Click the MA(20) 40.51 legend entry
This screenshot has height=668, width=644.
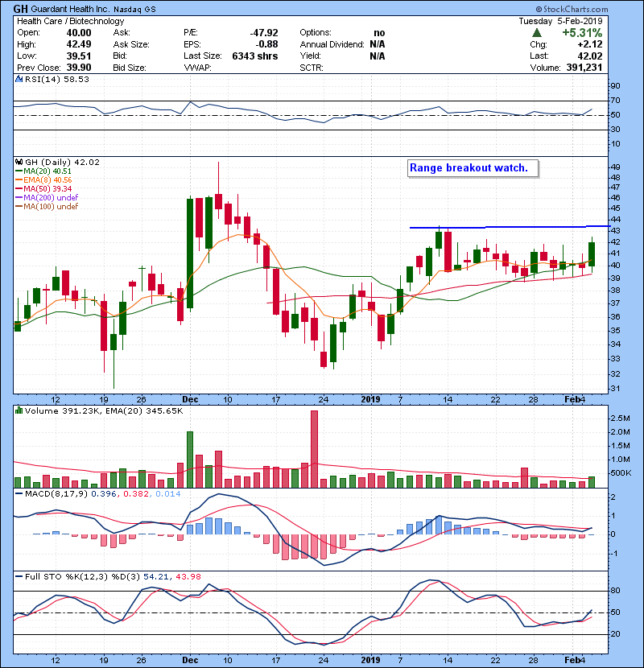coord(43,171)
